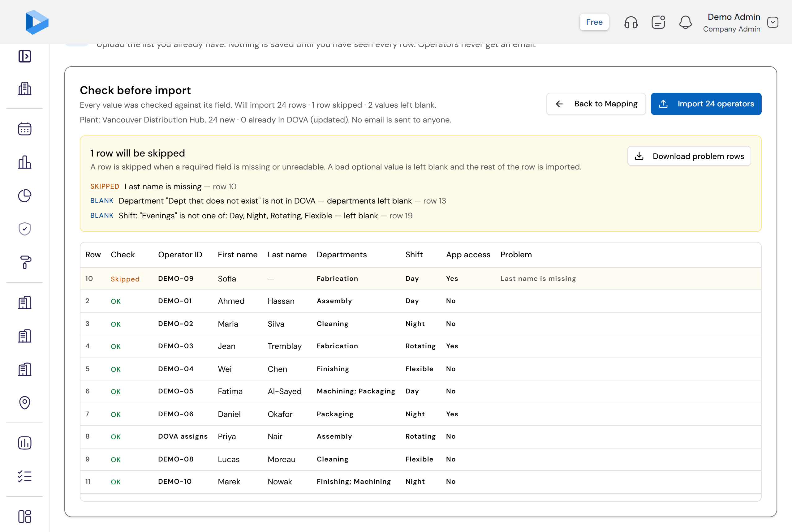Open the dashboard layout sidebar icon
The height and width of the screenshot is (532, 792).
tap(24, 517)
